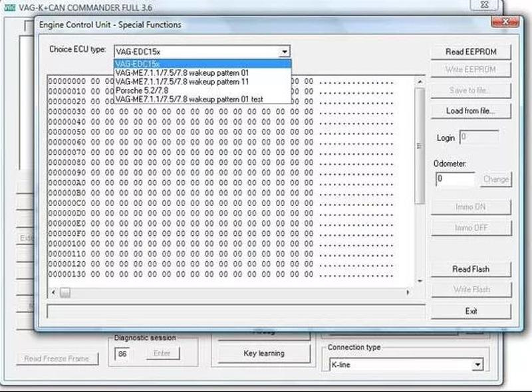
Task: Close the VAG-K+CAN Commander main window
Action: 485,5
